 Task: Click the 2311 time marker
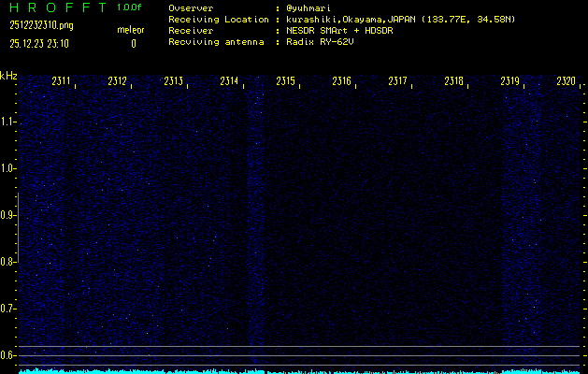(x=62, y=82)
